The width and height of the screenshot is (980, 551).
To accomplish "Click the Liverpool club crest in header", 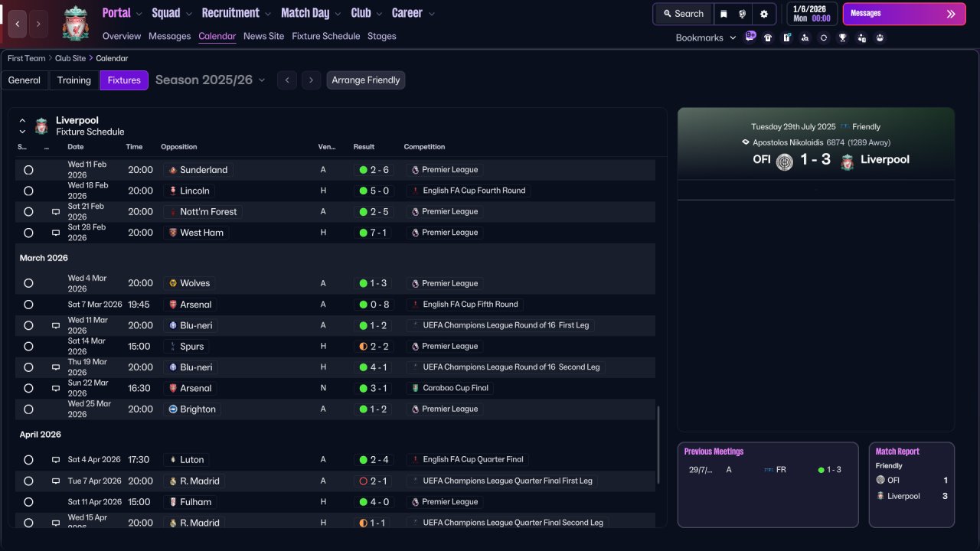I will coord(75,23).
